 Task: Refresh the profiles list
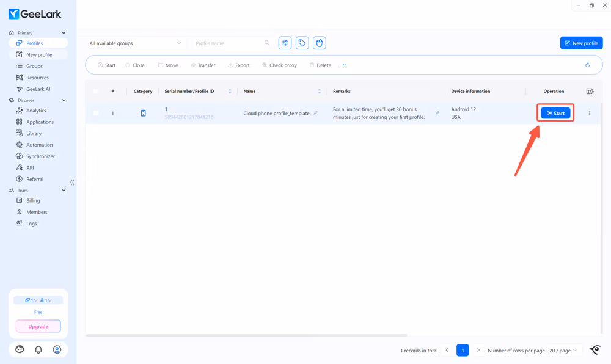point(587,65)
